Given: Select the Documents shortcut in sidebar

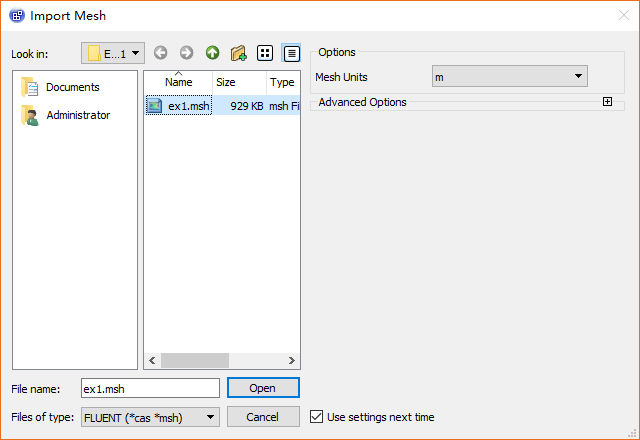Looking at the screenshot, I should [x=61, y=87].
